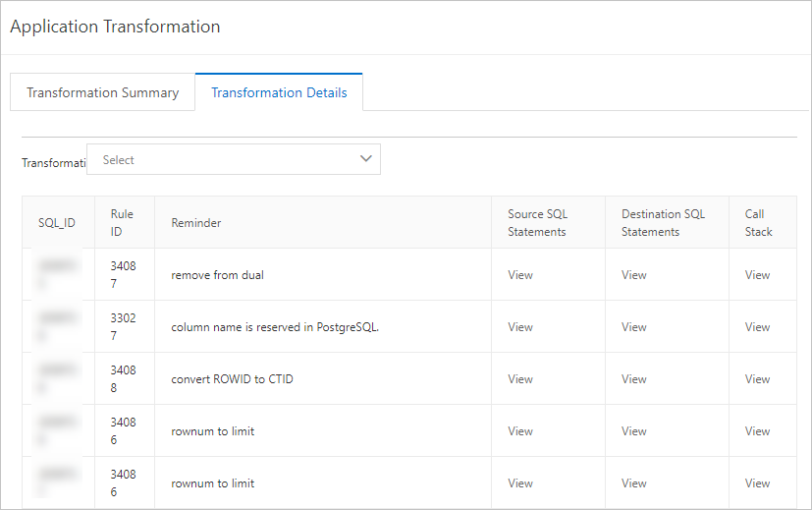Click the Rule ID column header
Image resolution: width=812 pixels, height=510 pixels.
[x=122, y=223]
